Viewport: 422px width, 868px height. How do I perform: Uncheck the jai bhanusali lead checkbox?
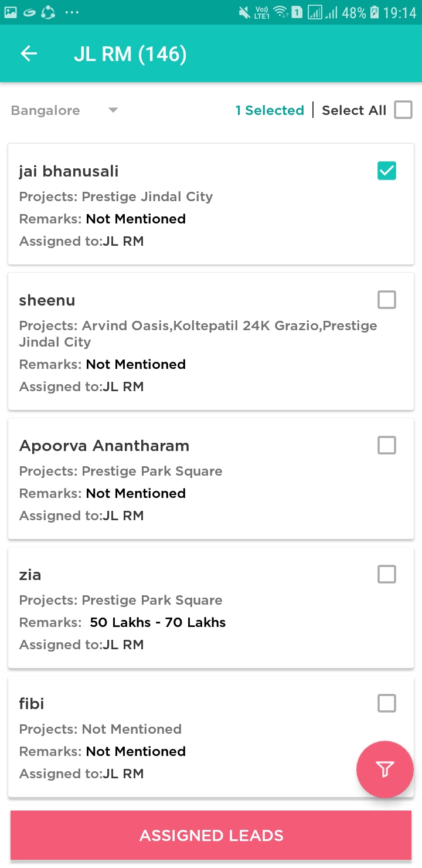(387, 171)
